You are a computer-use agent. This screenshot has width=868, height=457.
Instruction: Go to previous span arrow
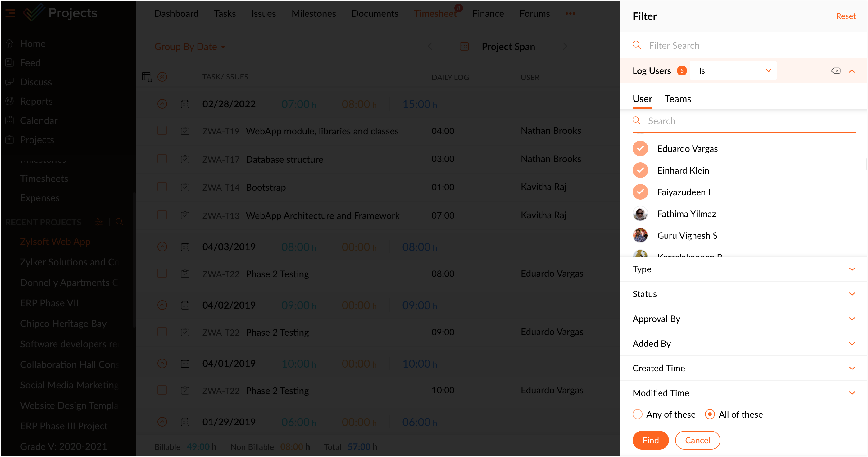point(430,46)
